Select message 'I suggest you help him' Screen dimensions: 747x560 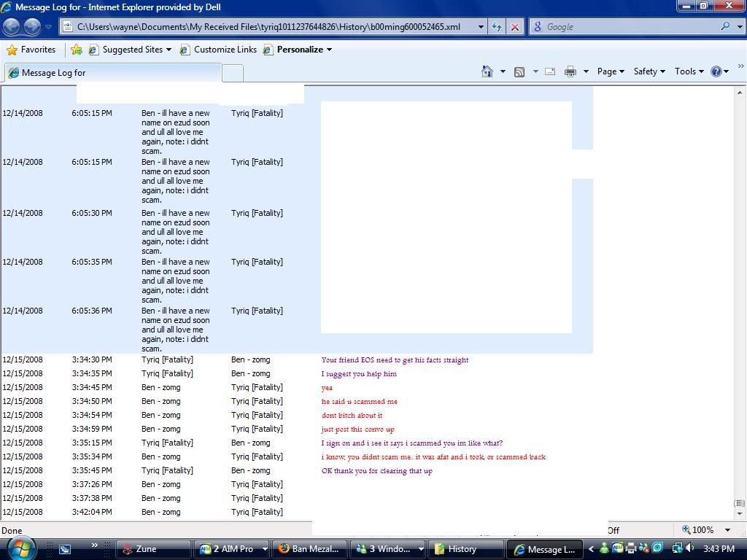pyautogui.click(x=359, y=374)
